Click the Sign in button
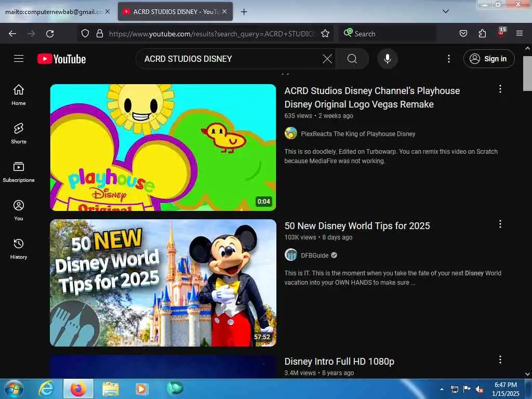Screen dimensions: 532x399 click(x=488, y=59)
